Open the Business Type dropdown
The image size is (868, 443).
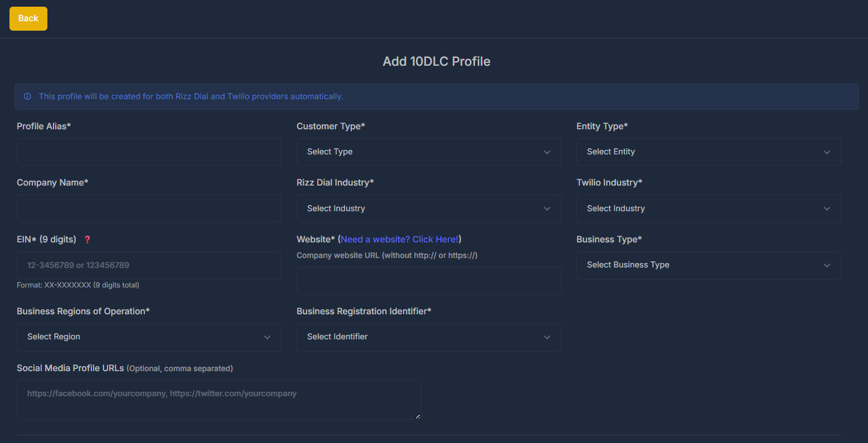709,265
